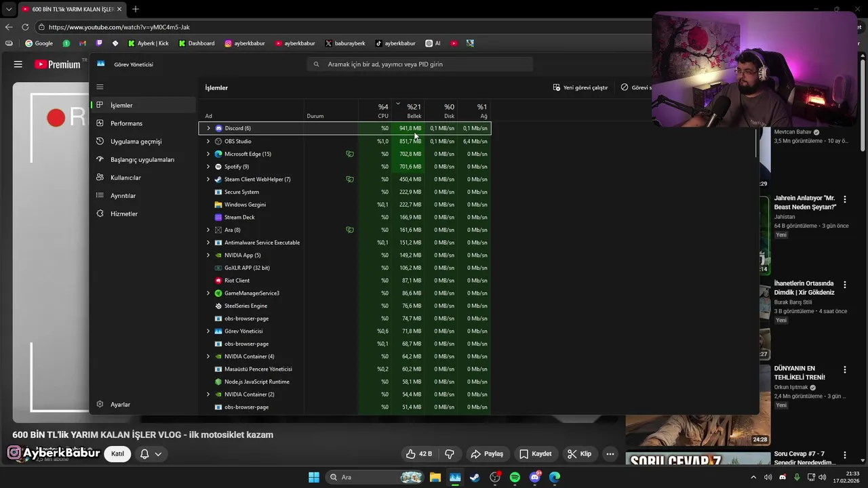The width and height of the screenshot is (868, 488).
Task: Click the Durum column header
Action: [332, 111]
